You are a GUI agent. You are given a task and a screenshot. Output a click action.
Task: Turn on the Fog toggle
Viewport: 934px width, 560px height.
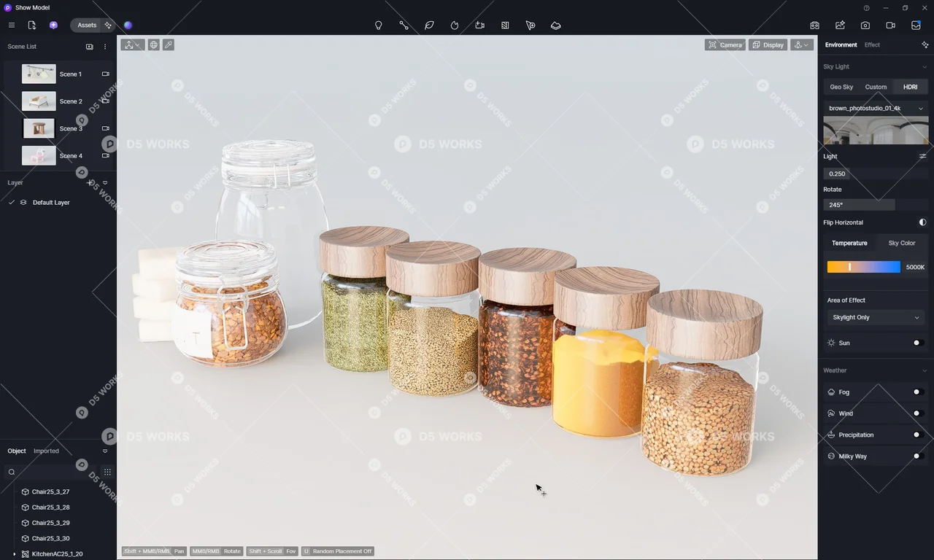[918, 392]
